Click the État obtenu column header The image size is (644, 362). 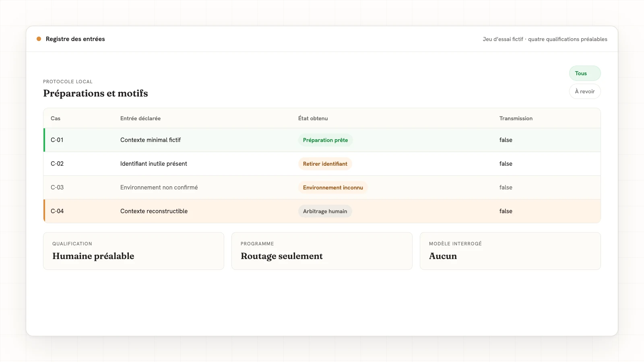point(313,118)
